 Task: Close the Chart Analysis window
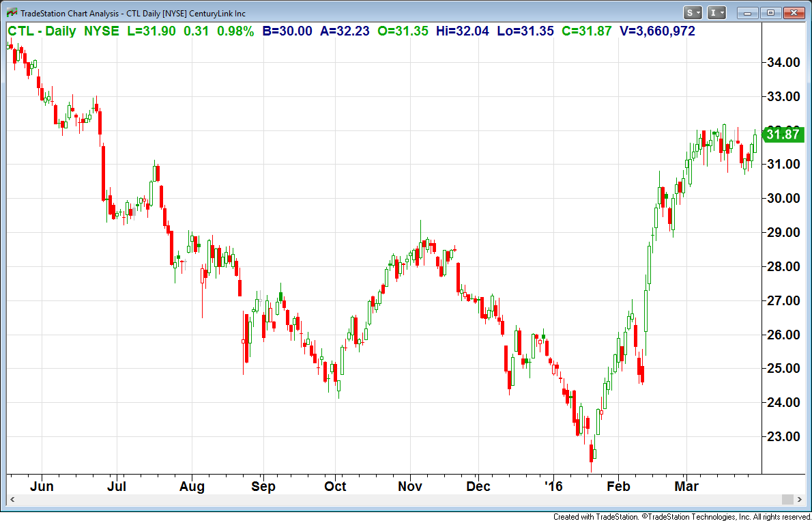793,13
